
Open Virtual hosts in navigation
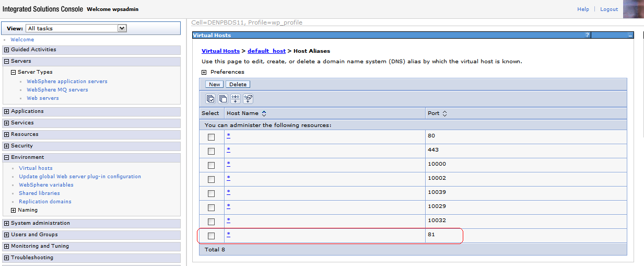(x=36, y=168)
